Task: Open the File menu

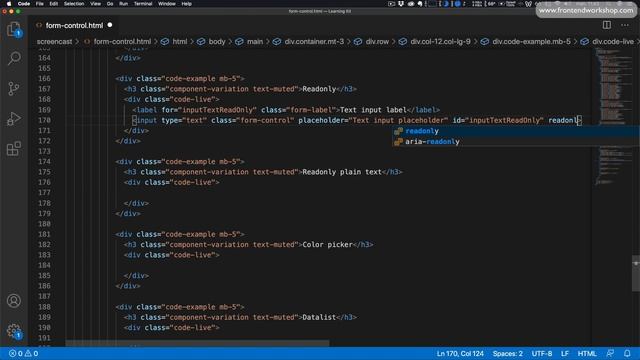Action: point(40,4)
